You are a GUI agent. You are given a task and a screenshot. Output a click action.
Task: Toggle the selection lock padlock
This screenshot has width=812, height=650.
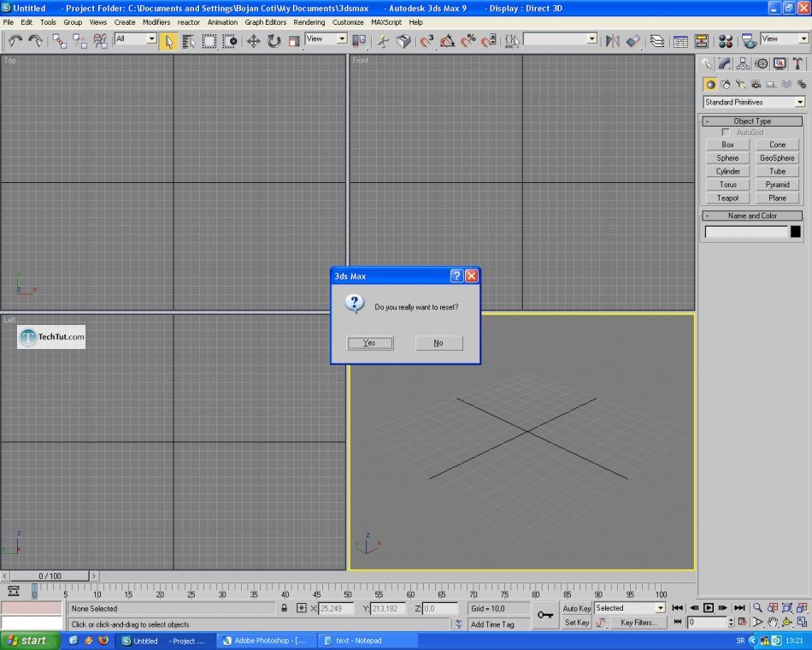285,608
